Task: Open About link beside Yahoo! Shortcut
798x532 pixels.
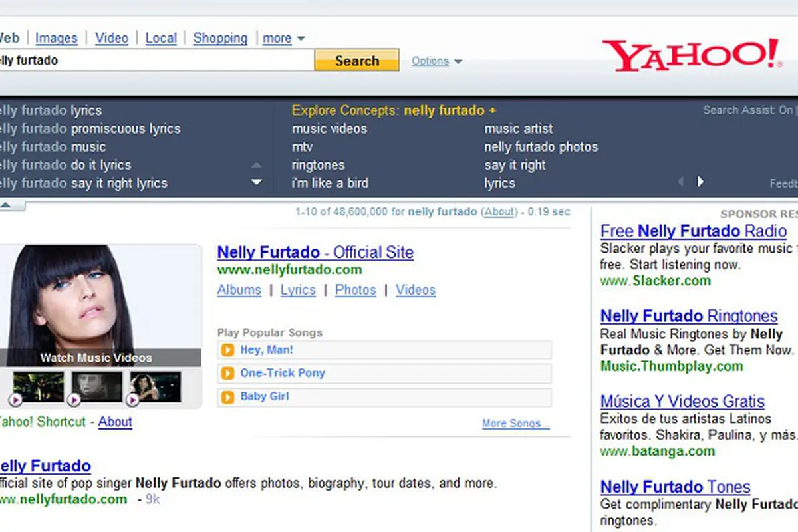Action: tap(115, 422)
